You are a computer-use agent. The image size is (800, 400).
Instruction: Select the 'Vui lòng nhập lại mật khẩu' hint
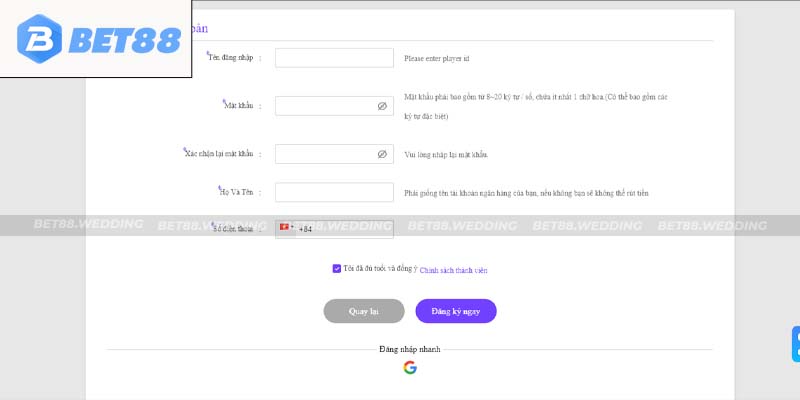coord(446,155)
